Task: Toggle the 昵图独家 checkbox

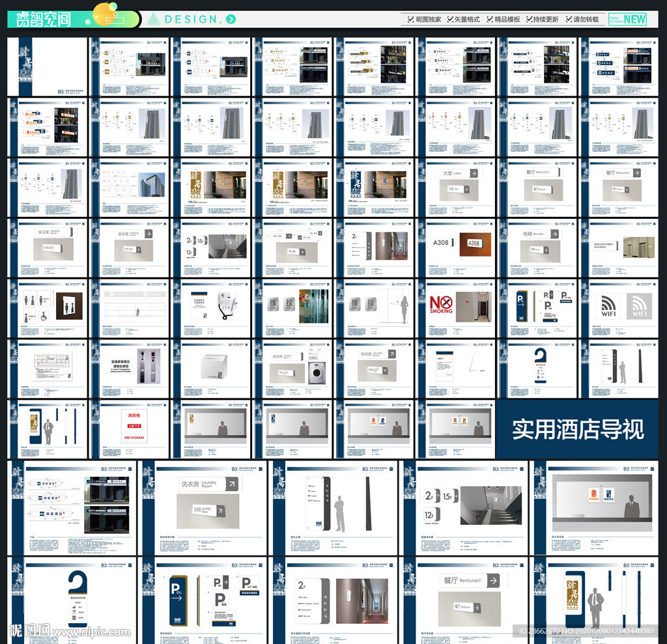Action: pos(410,20)
